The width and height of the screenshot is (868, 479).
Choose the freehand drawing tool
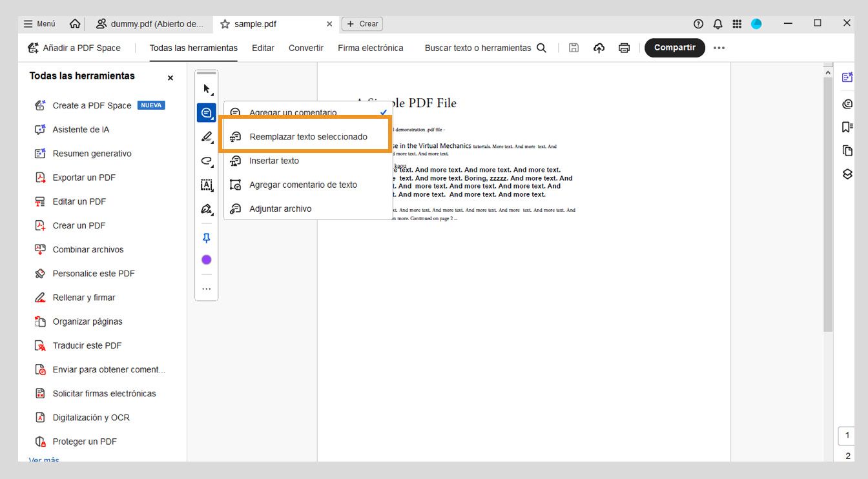point(206,160)
